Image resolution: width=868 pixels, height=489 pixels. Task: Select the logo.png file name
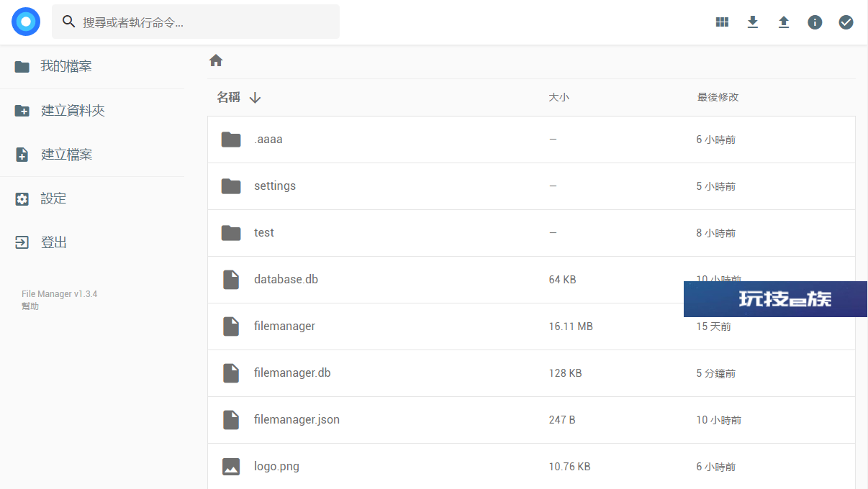tap(276, 467)
